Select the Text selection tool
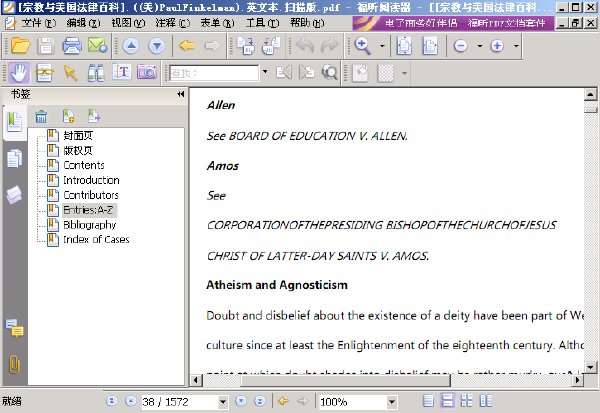The width and height of the screenshot is (600, 413). coord(122,72)
